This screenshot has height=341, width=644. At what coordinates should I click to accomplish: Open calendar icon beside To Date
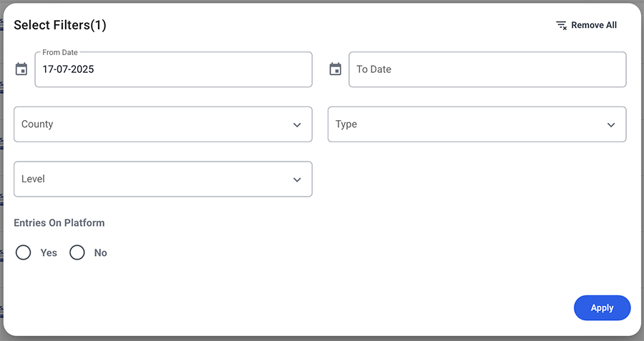pyautogui.click(x=336, y=69)
